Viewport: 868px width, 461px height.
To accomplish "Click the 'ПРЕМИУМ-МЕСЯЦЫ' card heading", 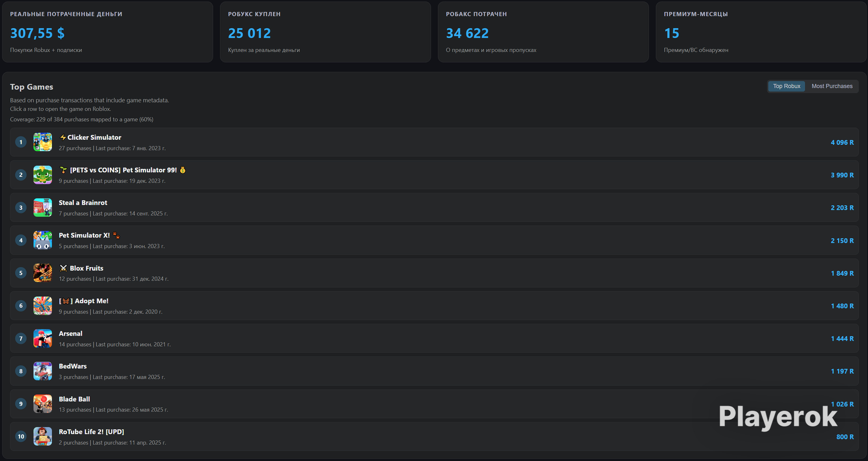I will [x=696, y=14].
